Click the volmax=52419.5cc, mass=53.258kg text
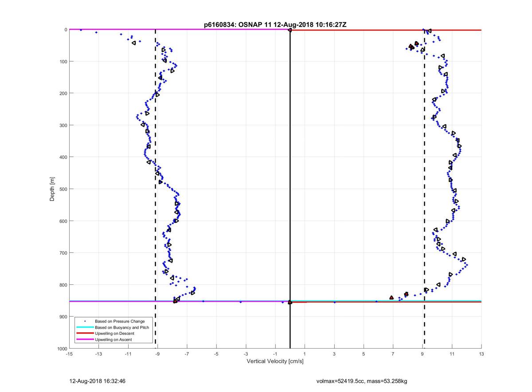 point(362,381)
